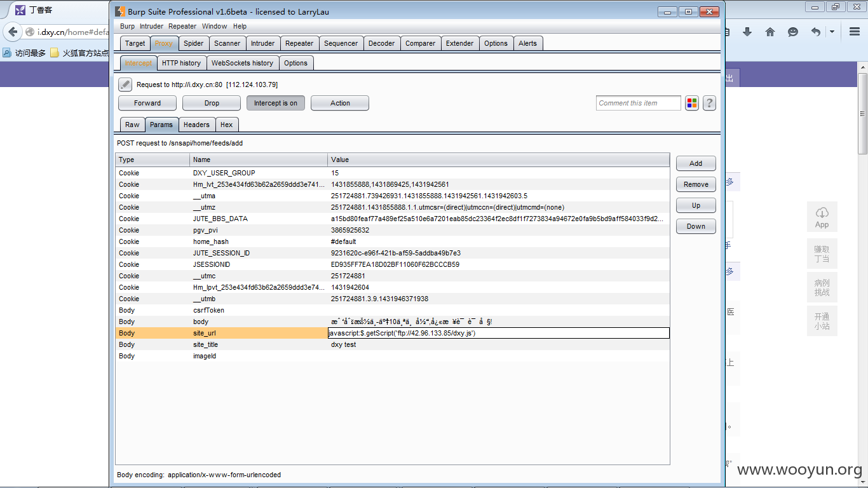
Task: Open the Intruder menu in menu bar
Action: [151, 26]
